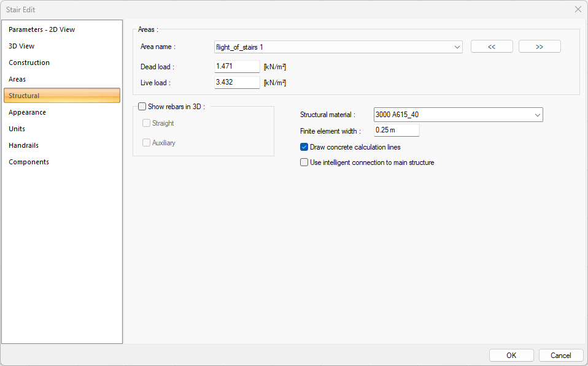588x366 pixels.
Task: Enable intelligent connection to main structure
Action: [x=304, y=162]
